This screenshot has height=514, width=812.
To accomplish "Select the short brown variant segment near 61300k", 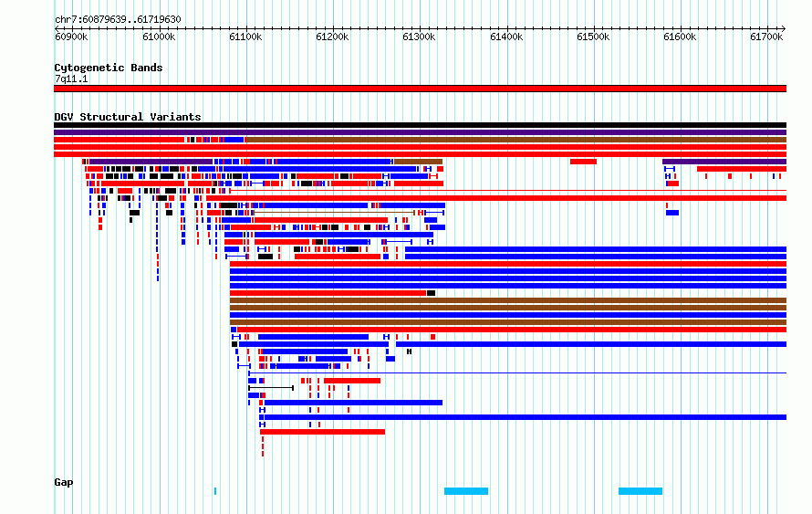I will coord(419,162).
